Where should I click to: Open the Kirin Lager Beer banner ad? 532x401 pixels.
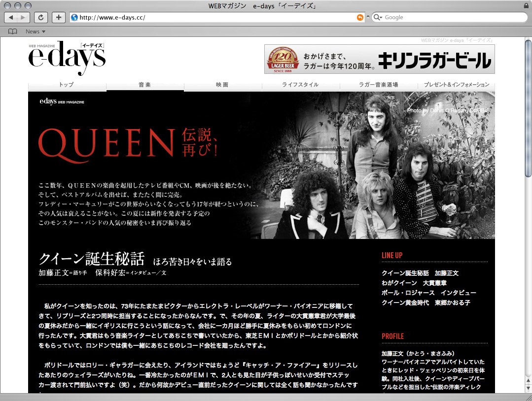[x=379, y=59]
